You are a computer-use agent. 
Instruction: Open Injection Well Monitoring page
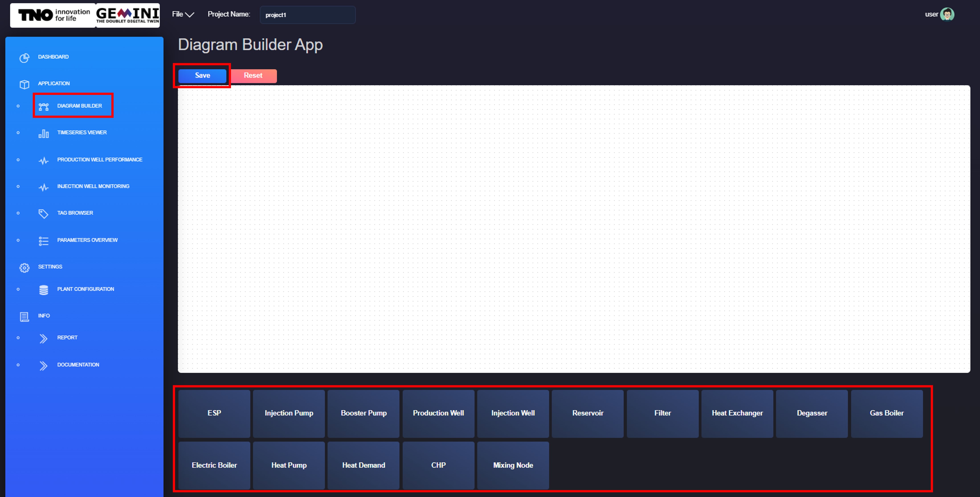[93, 186]
